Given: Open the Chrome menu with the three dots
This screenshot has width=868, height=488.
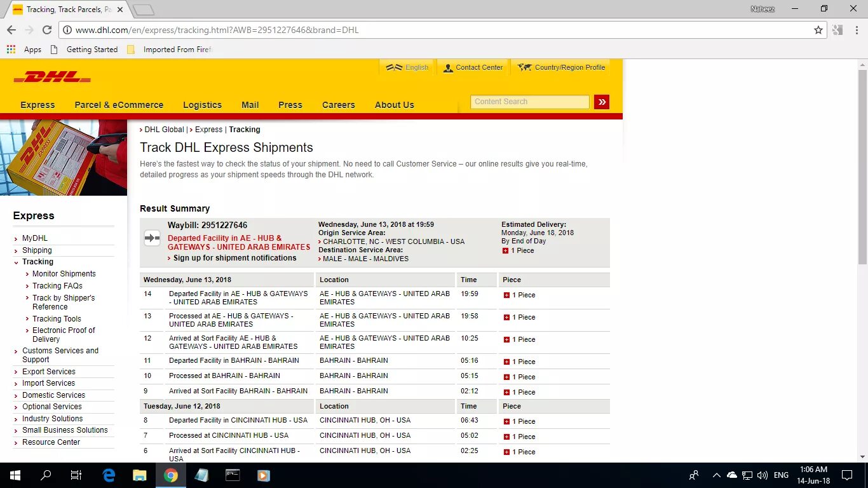Looking at the screenshot, I should point(855,30).
